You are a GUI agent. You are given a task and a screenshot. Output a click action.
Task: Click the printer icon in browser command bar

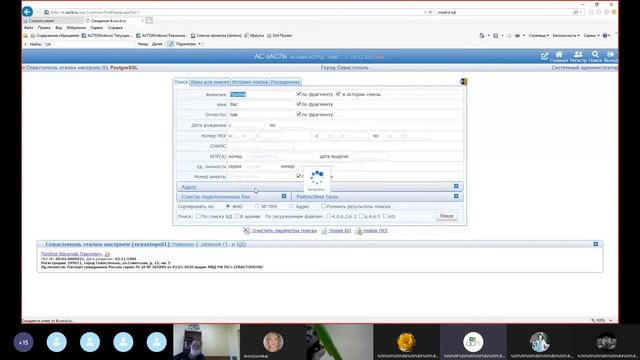(x=517, y=36)
